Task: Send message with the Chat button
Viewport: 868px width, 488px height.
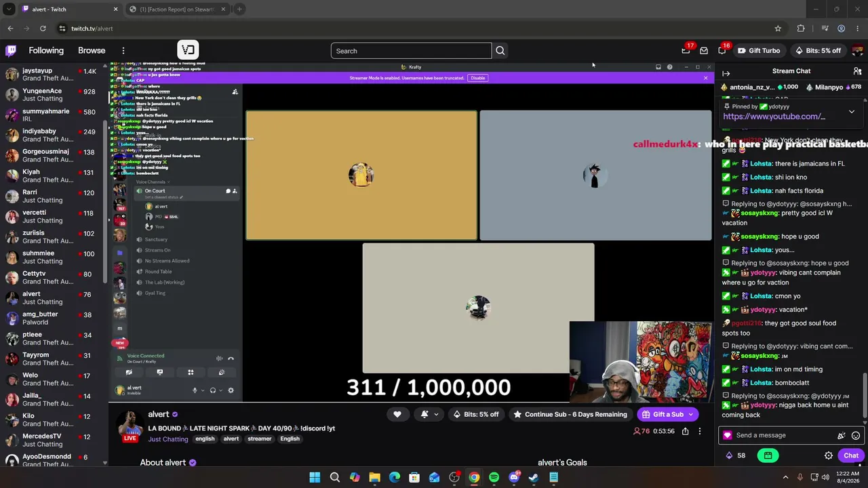Action: coord(851,455)
